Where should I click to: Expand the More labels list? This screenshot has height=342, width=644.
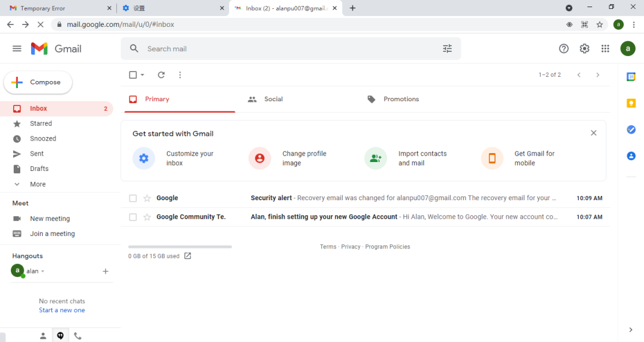coord(37,184)
